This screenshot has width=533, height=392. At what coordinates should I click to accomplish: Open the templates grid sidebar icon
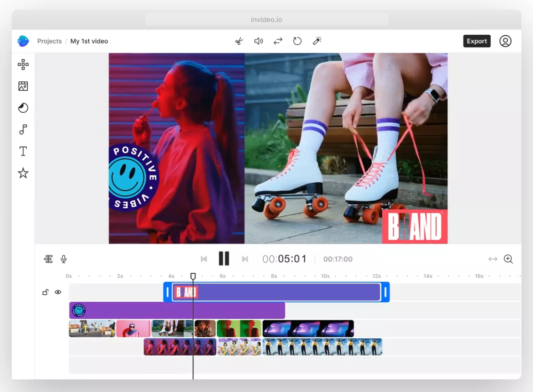point(23,64)
